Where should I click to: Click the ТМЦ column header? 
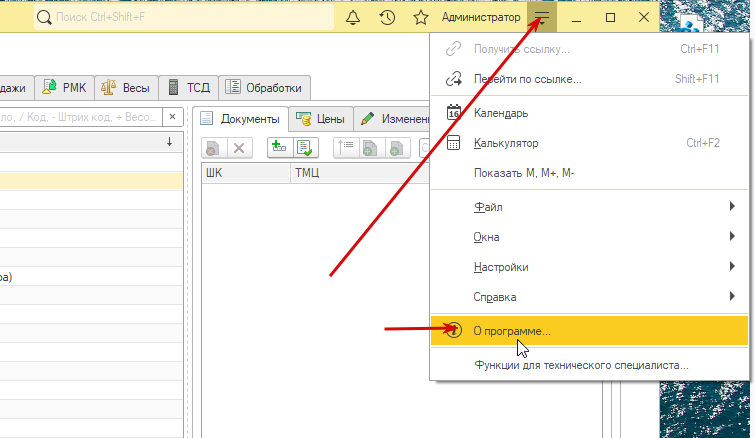[359, 172]
